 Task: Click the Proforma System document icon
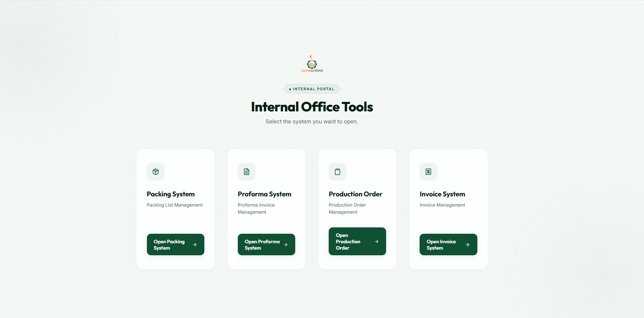click(x=247, y=172)
